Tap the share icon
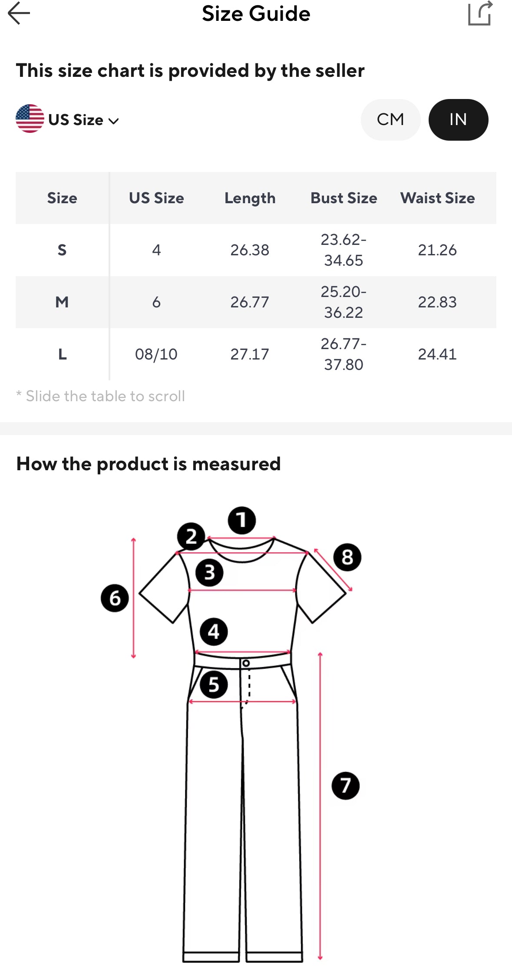 [x=480, y=13]
